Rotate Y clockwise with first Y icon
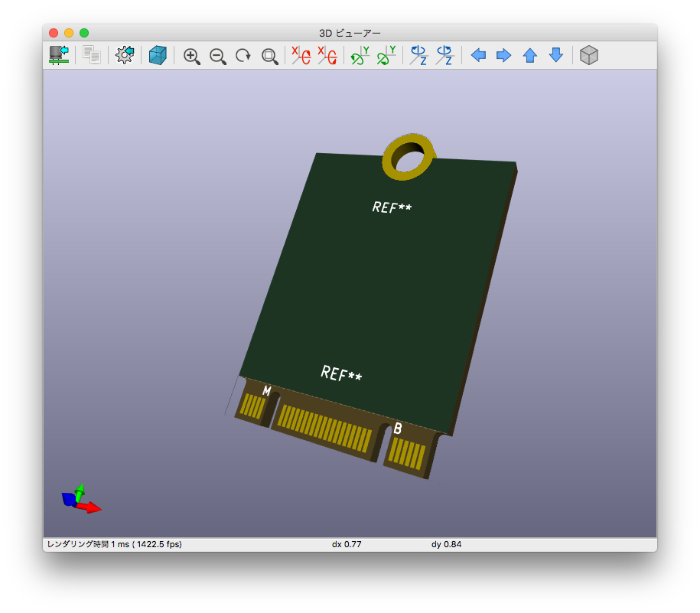Viewport: 700px width, 613px height. pos(360,55)
